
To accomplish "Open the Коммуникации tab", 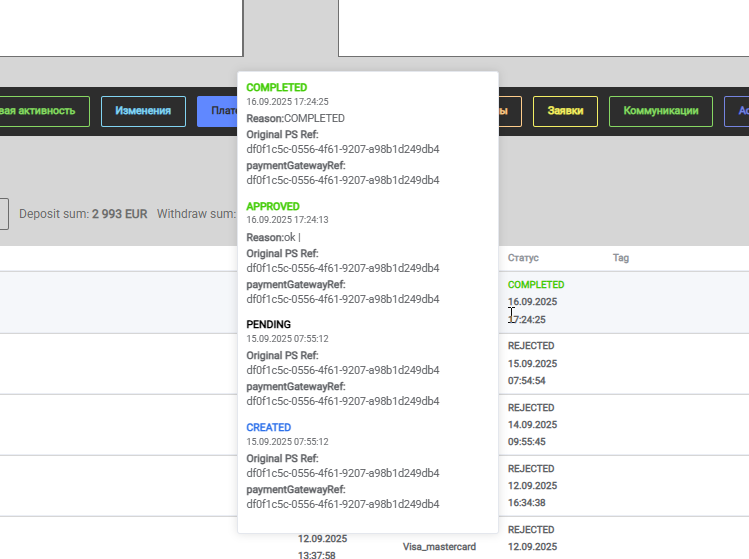I will 661,111.
